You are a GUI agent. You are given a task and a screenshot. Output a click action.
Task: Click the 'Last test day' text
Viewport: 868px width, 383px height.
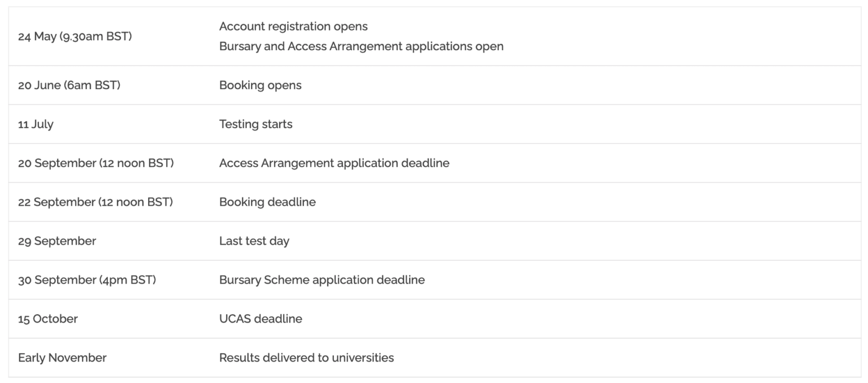click(x=254, y=241)
